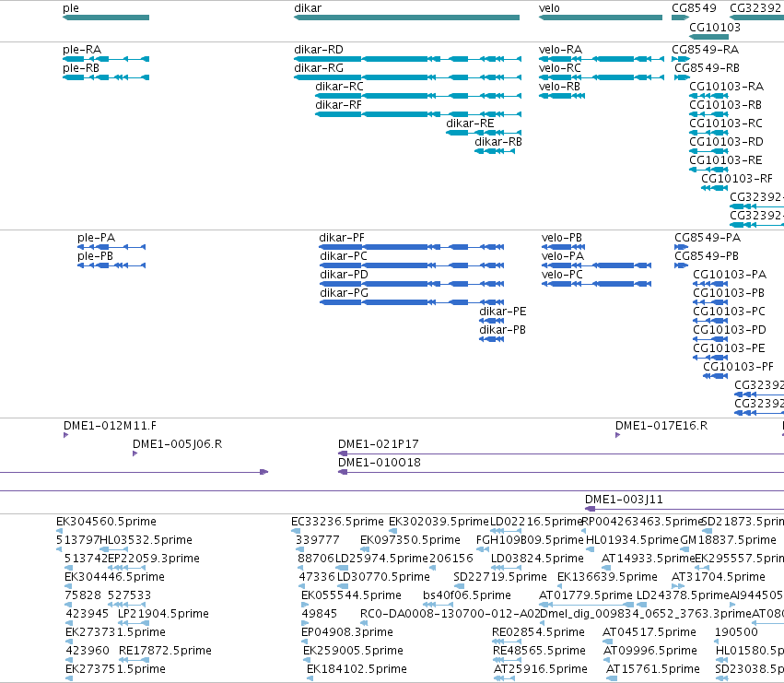Select EST HL03532.5prime
Image resolution: width=784 pixels, height=683 pixels.
[x=113, y=549]
